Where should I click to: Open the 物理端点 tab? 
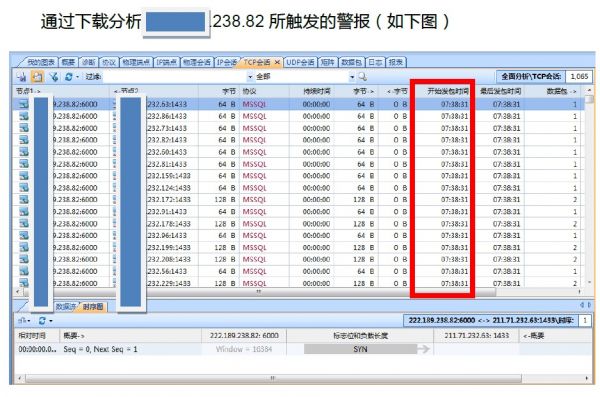pos(136,62)
